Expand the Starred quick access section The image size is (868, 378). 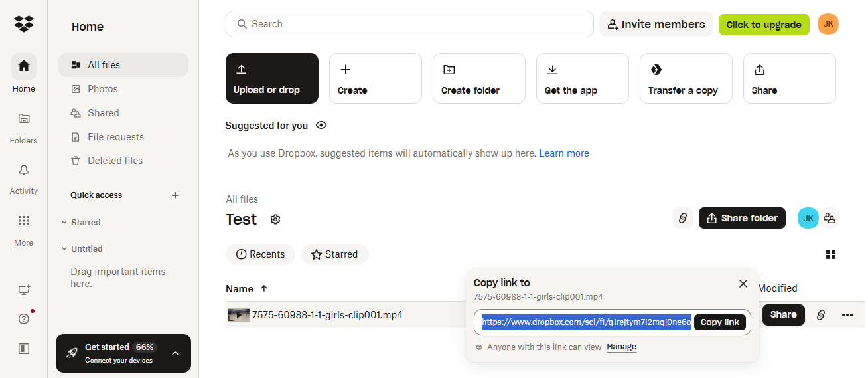click(64, 223)
